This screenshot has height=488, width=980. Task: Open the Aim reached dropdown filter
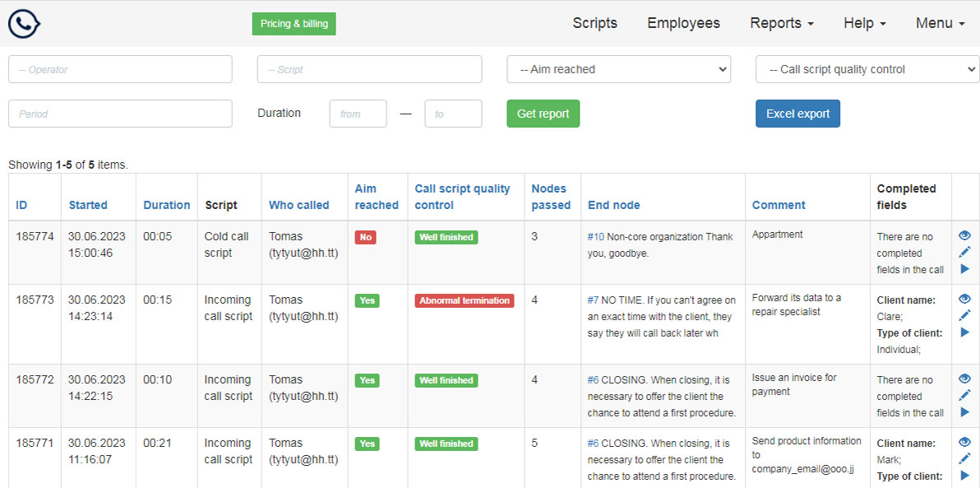tap(618, 69)
